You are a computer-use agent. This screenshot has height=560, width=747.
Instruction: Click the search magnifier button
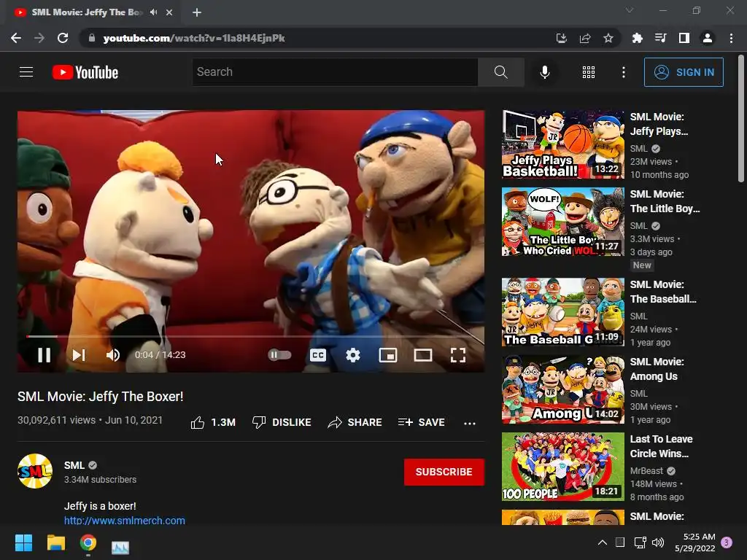(500, 72)
